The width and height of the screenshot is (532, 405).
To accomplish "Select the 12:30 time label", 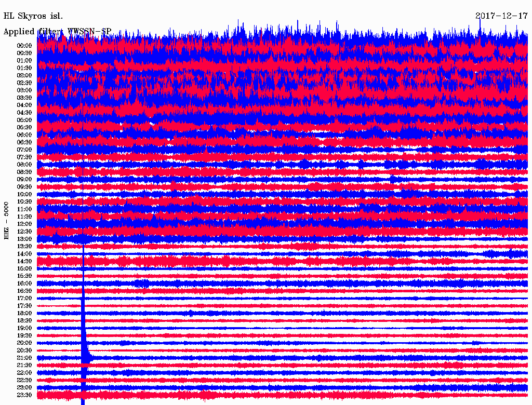I will [24, 232].
